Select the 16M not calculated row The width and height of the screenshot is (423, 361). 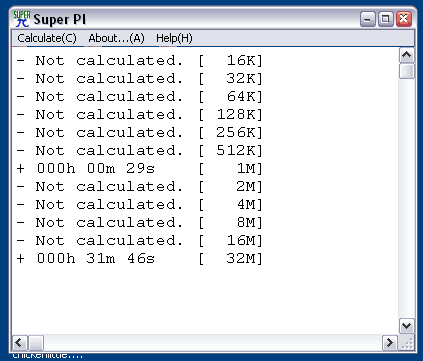click(x=140, y=241)
